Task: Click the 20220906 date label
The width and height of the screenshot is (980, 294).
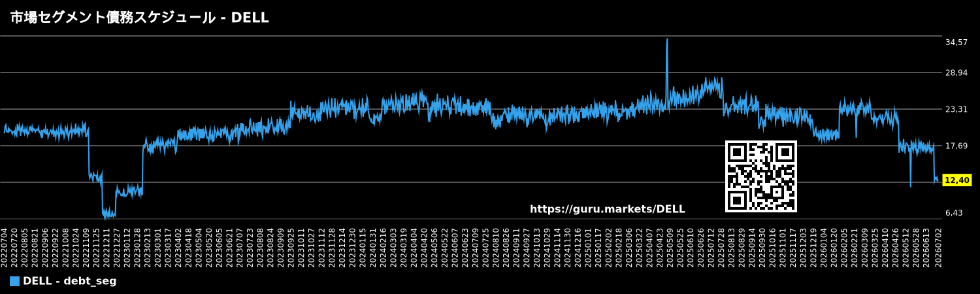Action: (x=45, y=247)
